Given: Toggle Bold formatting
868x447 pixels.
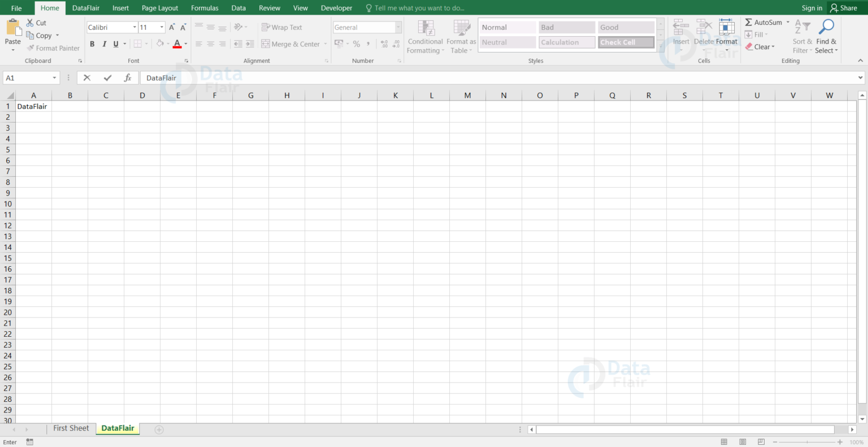Looking at the screenshot, I should pos(92,44).
